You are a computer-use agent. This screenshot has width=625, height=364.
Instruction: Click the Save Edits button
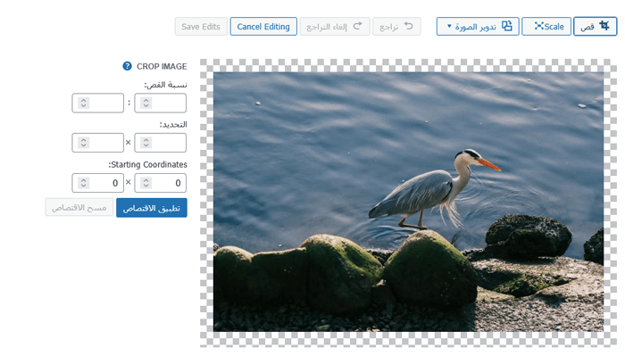coord(201,27)
